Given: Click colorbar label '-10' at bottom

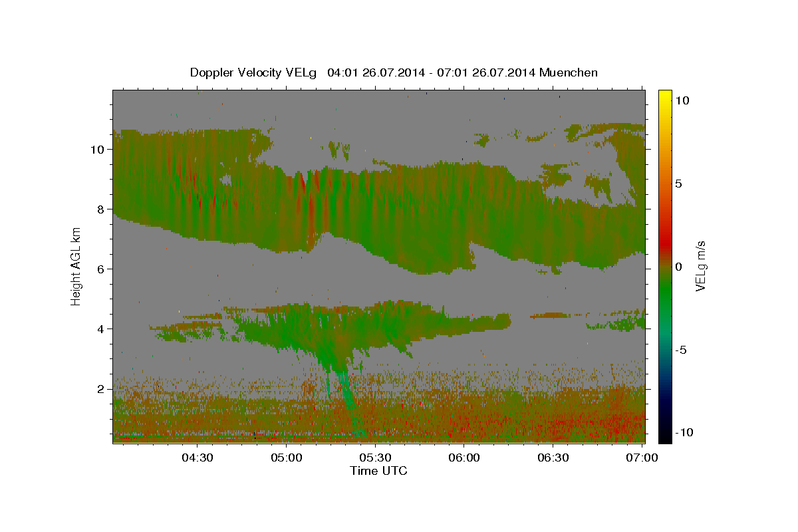Looking at the screenshot, I should (683, 432).
